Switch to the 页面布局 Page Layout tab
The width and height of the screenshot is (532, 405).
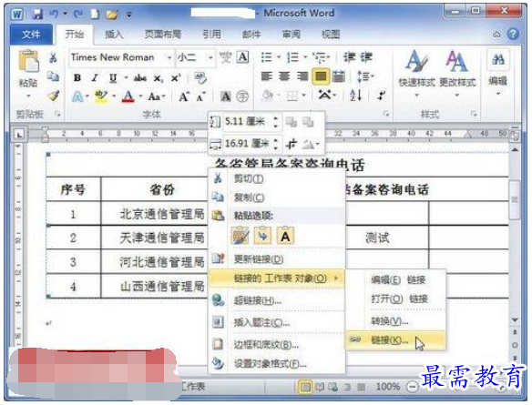163,35
